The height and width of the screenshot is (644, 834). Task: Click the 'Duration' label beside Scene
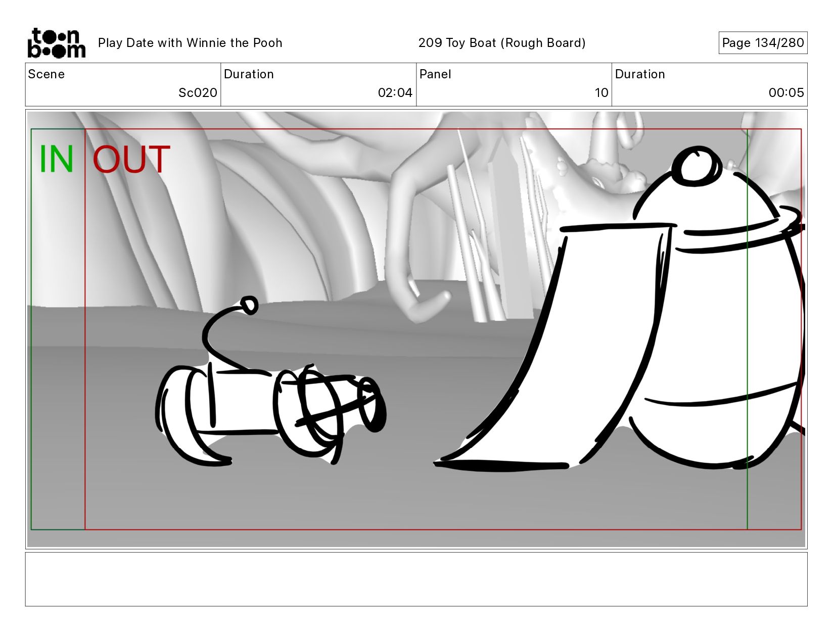pyautogui.click(x=249, y=74)
